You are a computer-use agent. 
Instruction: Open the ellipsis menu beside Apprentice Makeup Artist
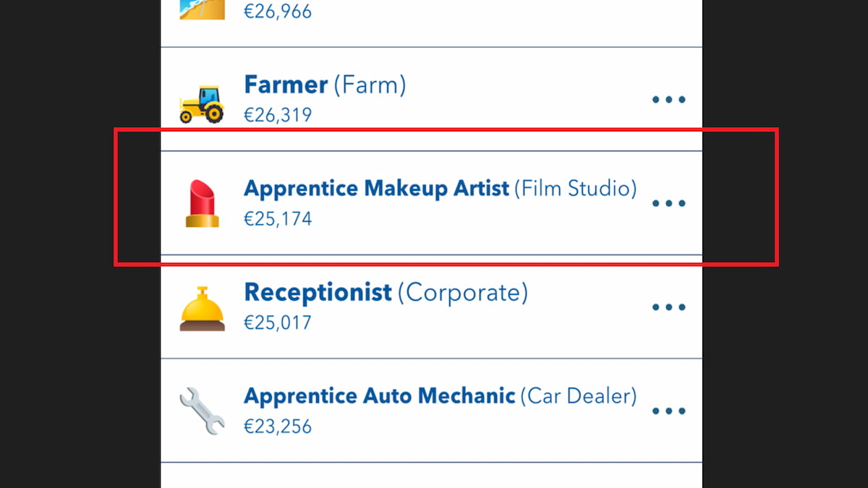point(668,202)
